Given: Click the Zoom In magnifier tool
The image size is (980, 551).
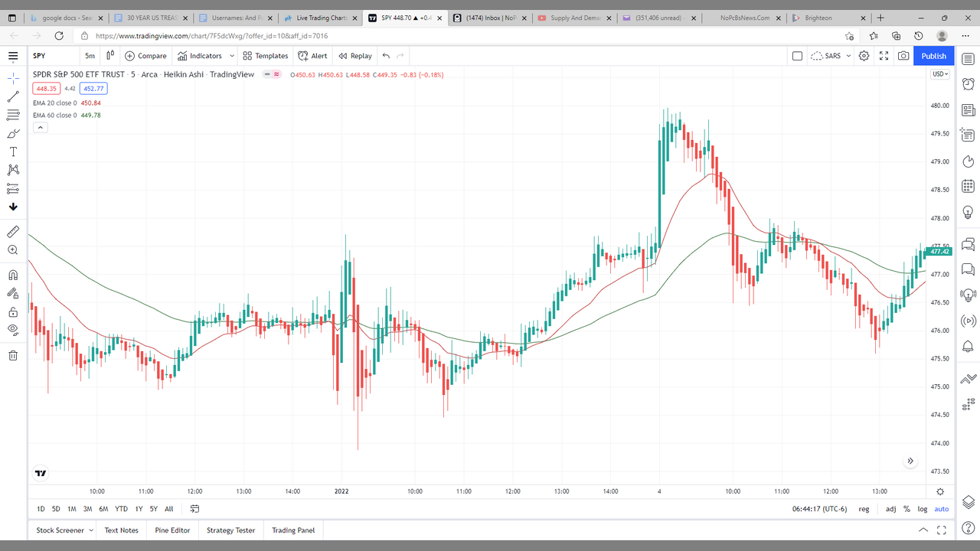Looking at the screenshot, I should point(13,250).
